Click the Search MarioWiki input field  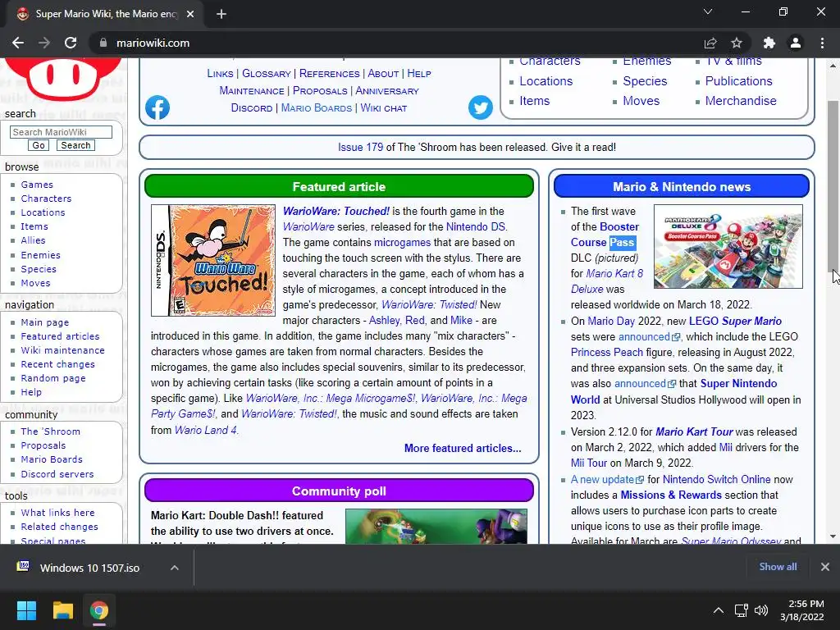point(61,132)
